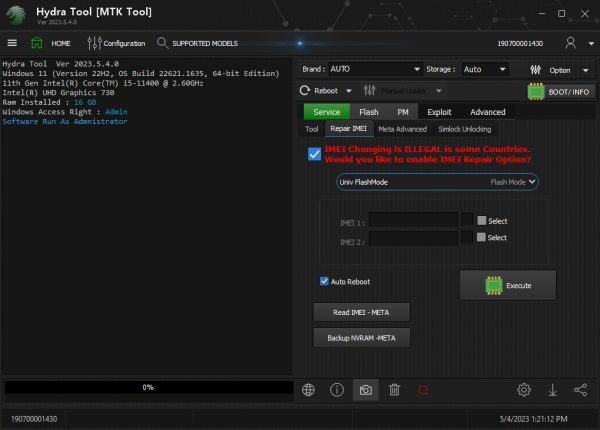Open the Repair IMEI sub-tab
Screen dimensions: 600x430
coord(349,129)
